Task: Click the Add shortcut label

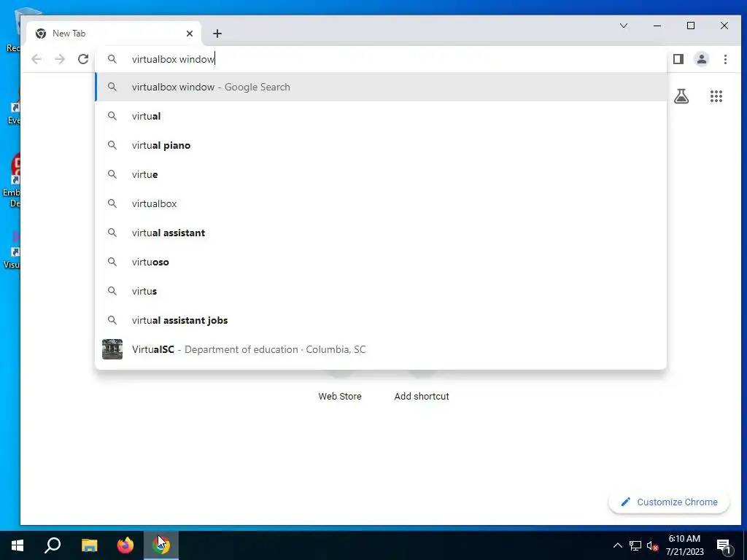Action: point(422,396)
